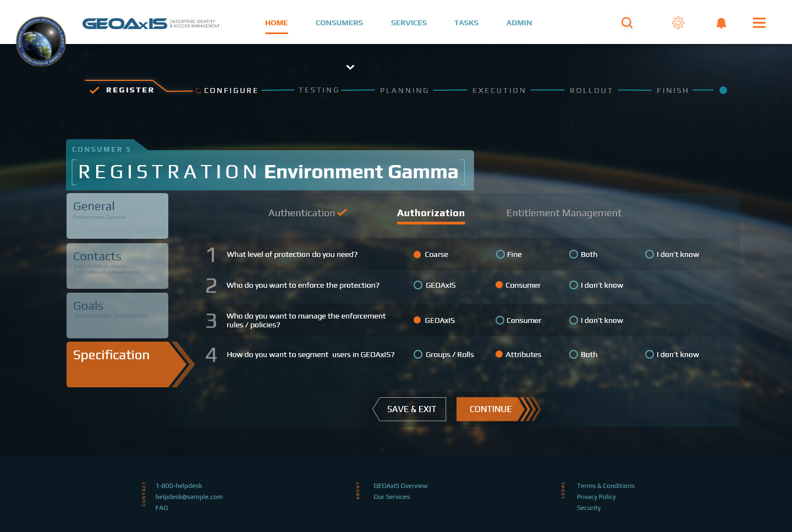Open settings gear icon
The image size is (792, 532).
pos(678,23)
